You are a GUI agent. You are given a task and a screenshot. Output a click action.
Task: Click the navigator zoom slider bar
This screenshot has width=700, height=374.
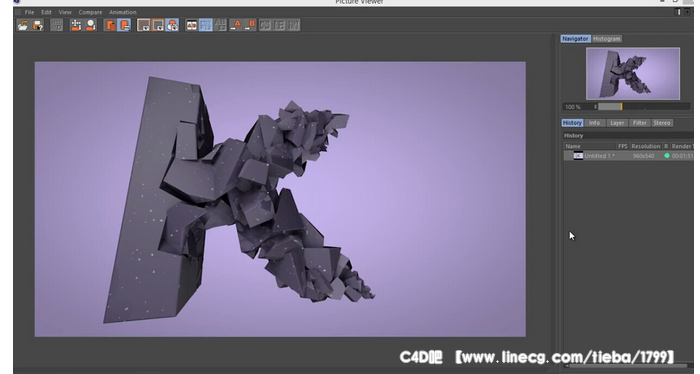tap(644, 107)
